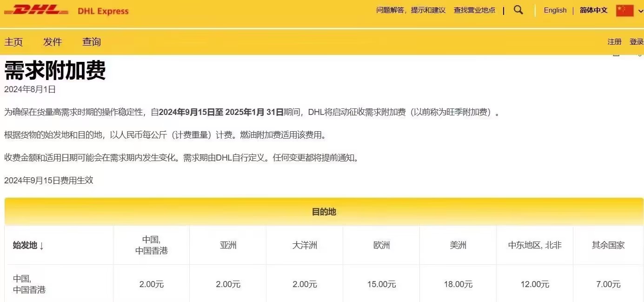This screenshot has height=302, width=644.
Task: Click the 需求附加费 heading
Action: tap(55, 71)
